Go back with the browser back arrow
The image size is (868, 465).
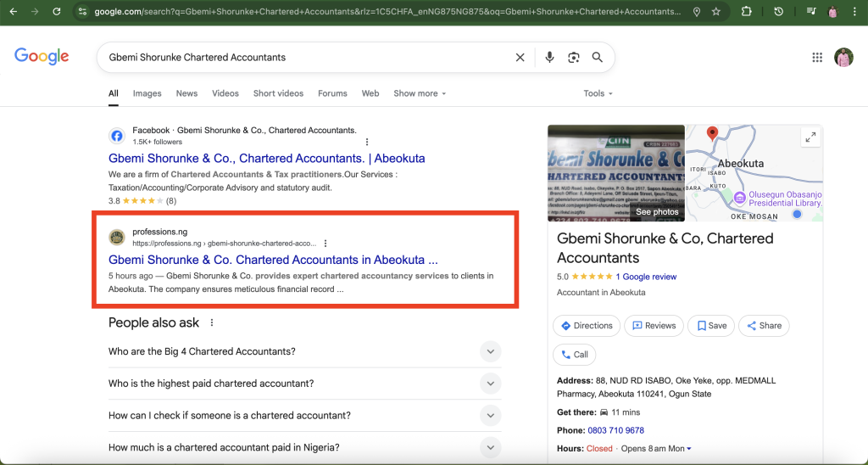click(14, 11)
